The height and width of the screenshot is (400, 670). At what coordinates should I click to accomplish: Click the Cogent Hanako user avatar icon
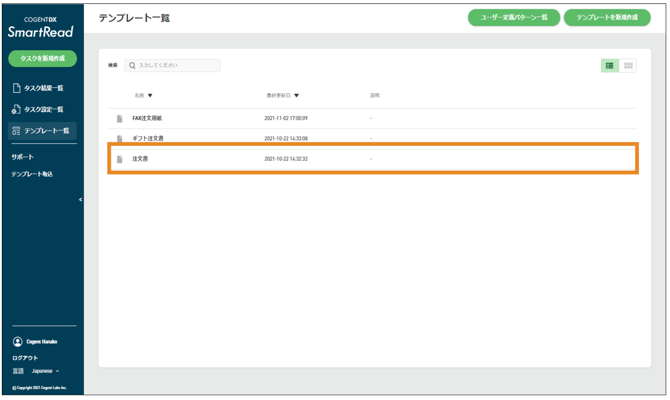coord(18,342)
